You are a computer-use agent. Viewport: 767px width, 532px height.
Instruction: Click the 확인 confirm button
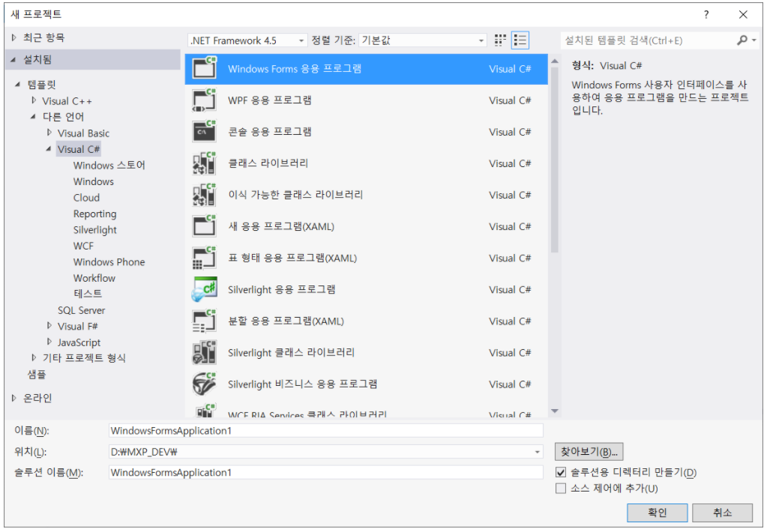[x=657, y=513]
